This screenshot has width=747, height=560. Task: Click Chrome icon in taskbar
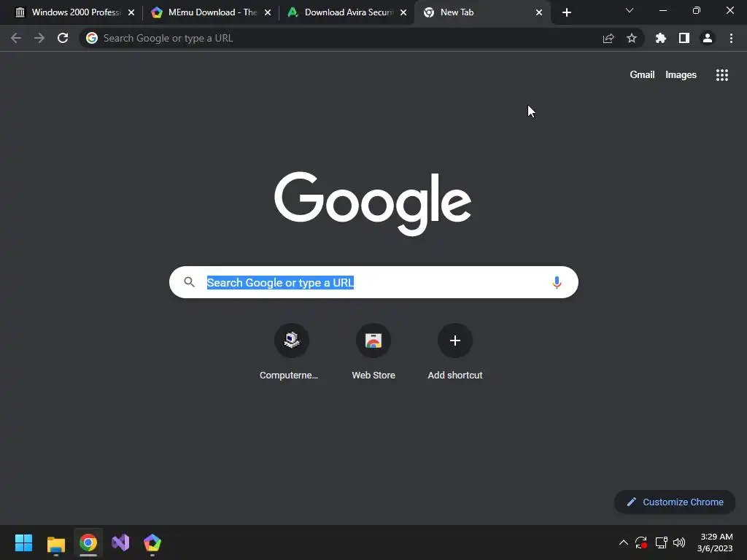tap(88, 542)
